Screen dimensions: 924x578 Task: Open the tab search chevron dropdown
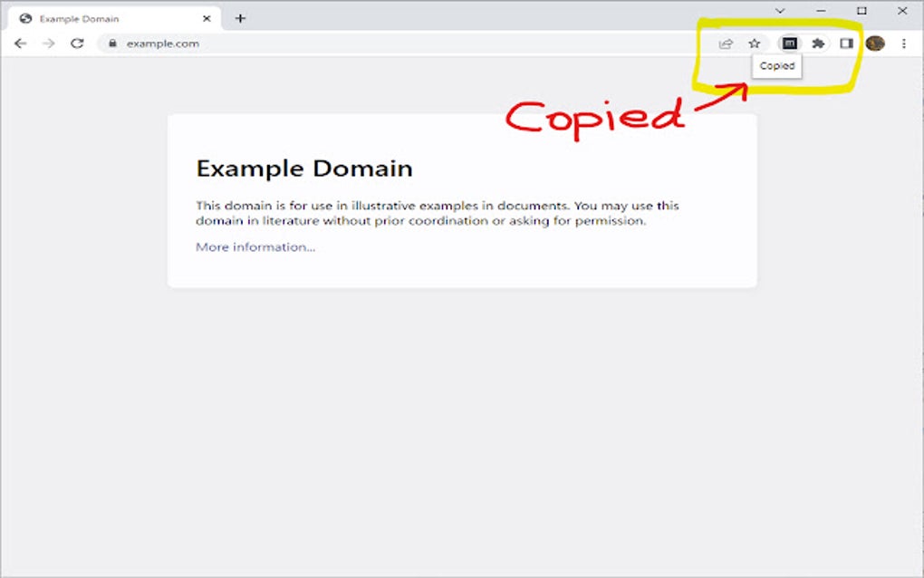[781, 11]
